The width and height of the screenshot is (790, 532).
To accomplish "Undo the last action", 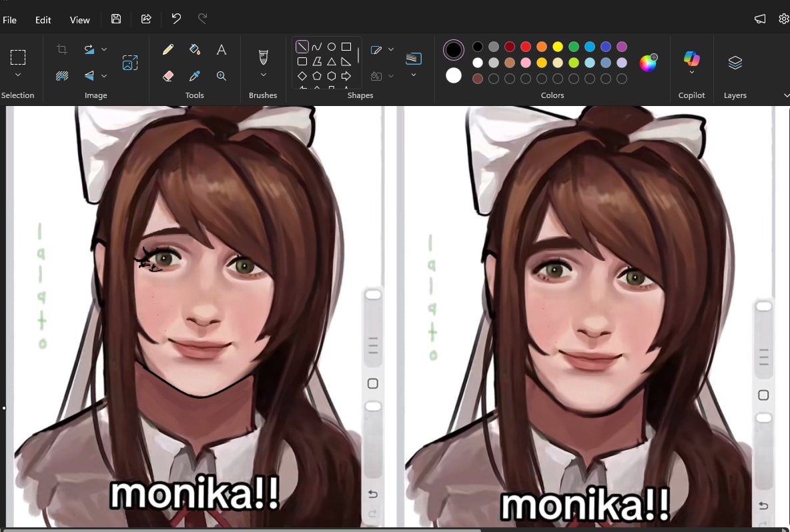I will [x=176, y=19].
